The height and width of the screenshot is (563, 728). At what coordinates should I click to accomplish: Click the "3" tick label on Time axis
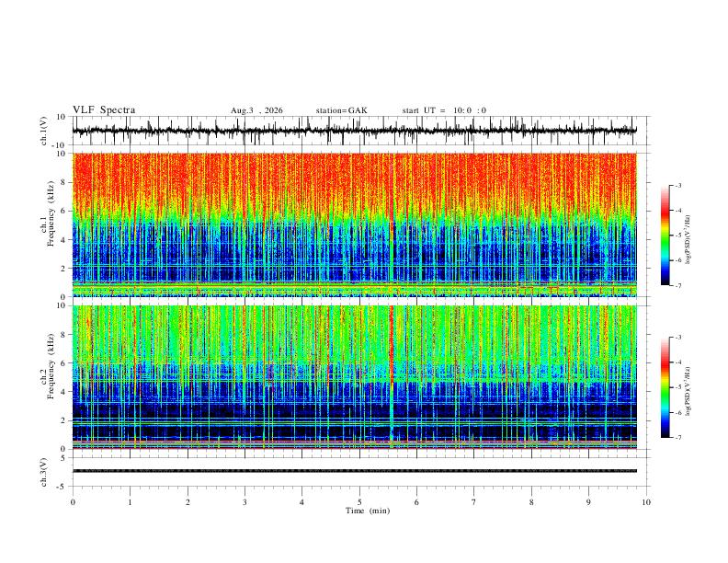click(245, 502)
